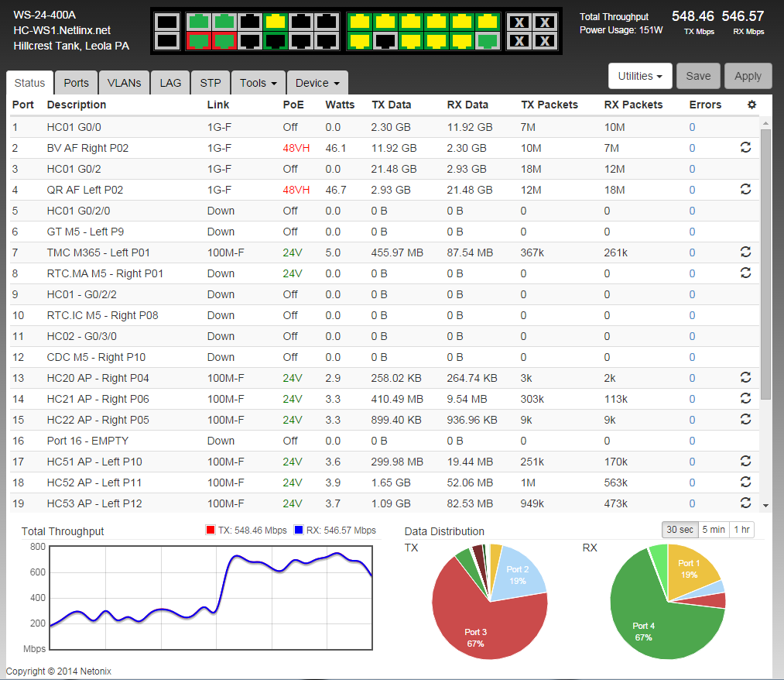Click the Errors 0 link for port 16
This screenshot has height=680, width=784.
(692, 441)
